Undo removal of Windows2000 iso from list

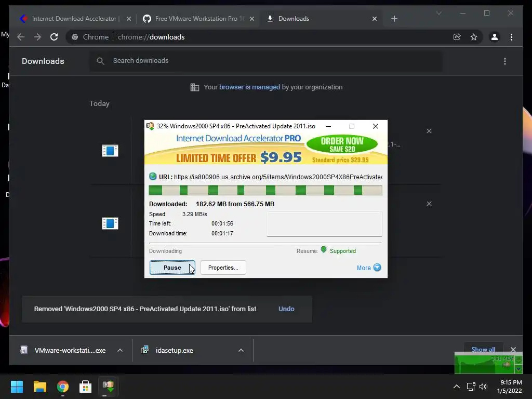coord(286,309)
